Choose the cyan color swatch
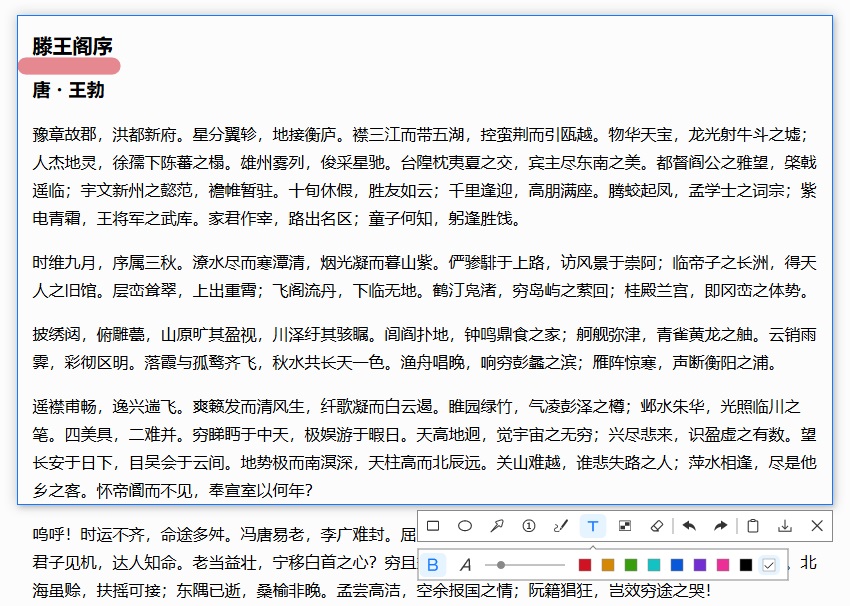This screenshot has width=850, height=606. (x=654, y=565)
